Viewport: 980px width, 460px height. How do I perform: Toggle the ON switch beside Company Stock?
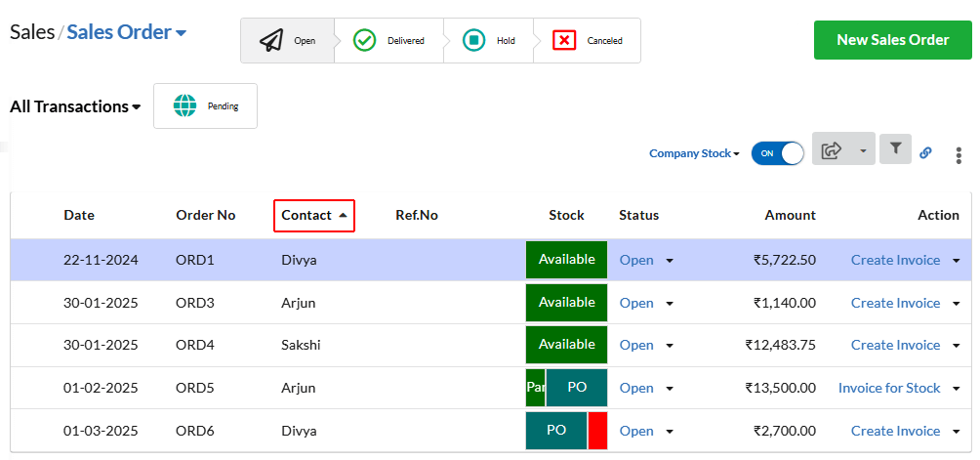tap(778, 153)
